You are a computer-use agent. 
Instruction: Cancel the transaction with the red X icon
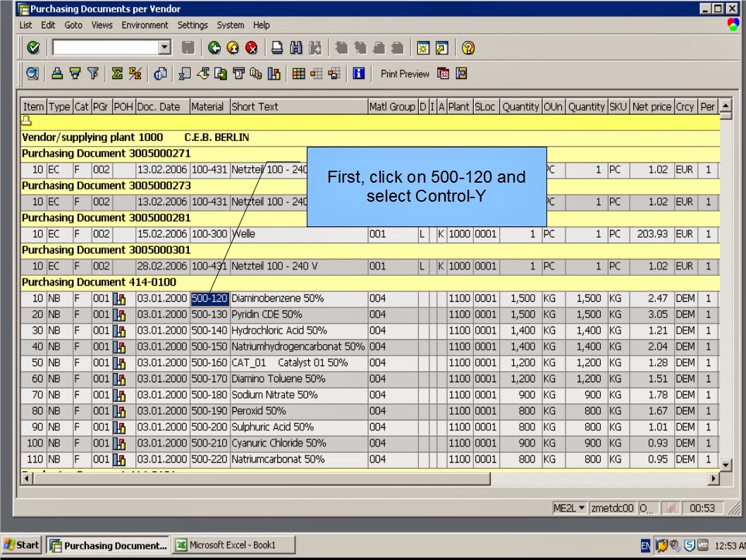pos(250,47)
